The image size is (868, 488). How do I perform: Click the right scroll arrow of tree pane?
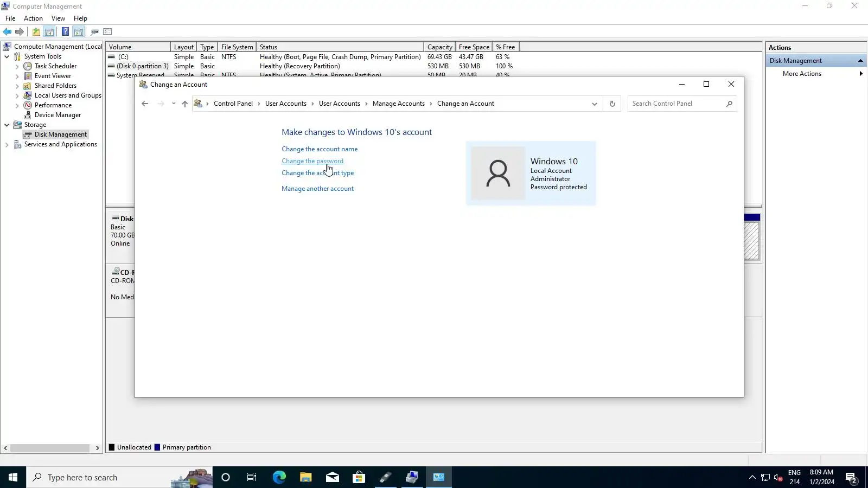pos(97,448)
